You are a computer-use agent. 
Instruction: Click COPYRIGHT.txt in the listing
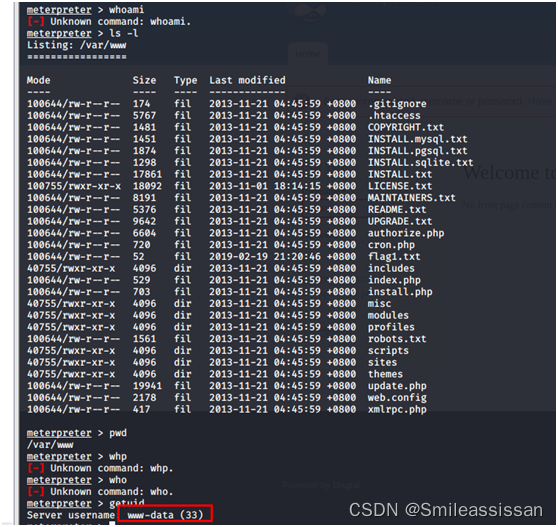[x=406, y=127]
